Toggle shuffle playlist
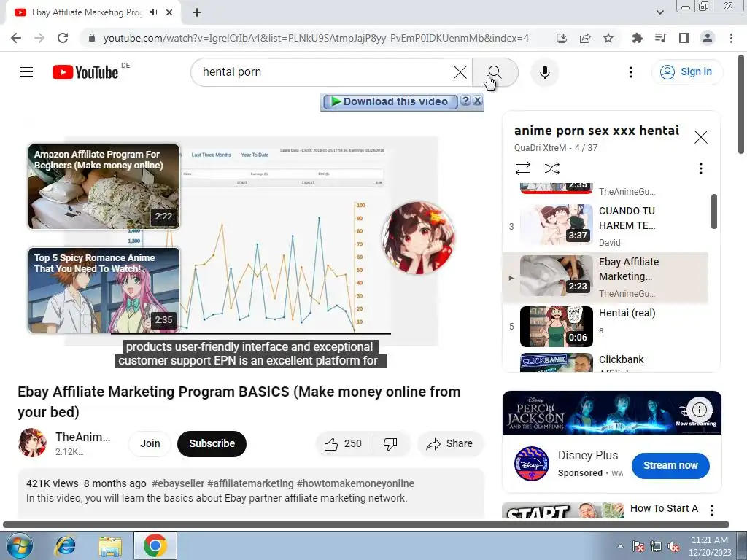The height and width of the screenshot is (560, 747). 551,168
